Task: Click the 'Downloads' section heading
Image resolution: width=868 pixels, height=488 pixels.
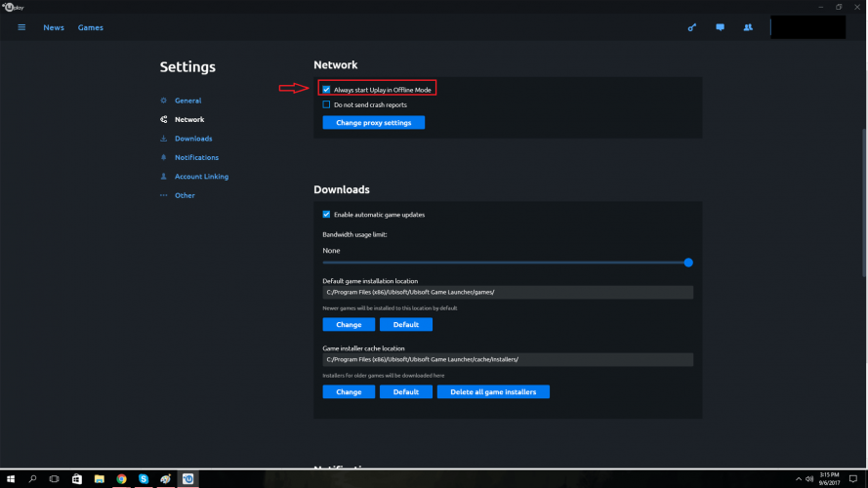Action: pos(342,189)
